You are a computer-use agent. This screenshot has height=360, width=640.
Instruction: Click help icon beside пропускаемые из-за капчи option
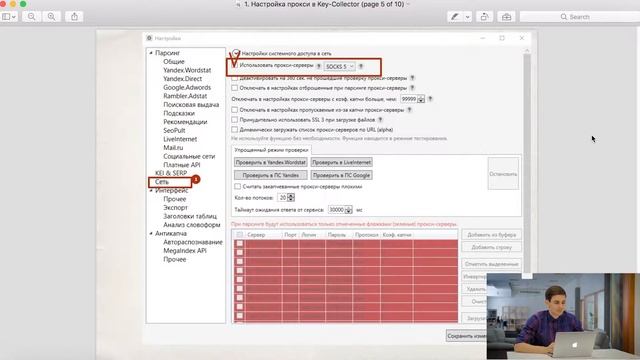coord(409,109)
